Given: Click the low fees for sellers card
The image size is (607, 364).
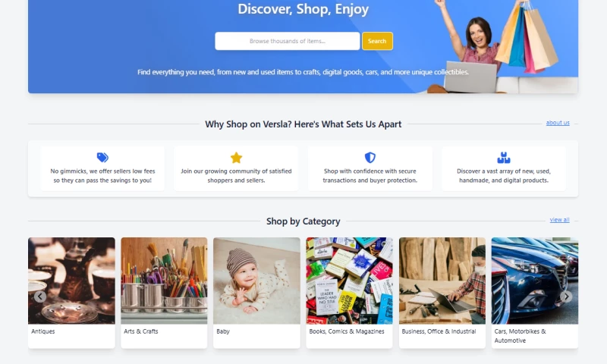Looking at the screenshot, I should tap(102, 168).
